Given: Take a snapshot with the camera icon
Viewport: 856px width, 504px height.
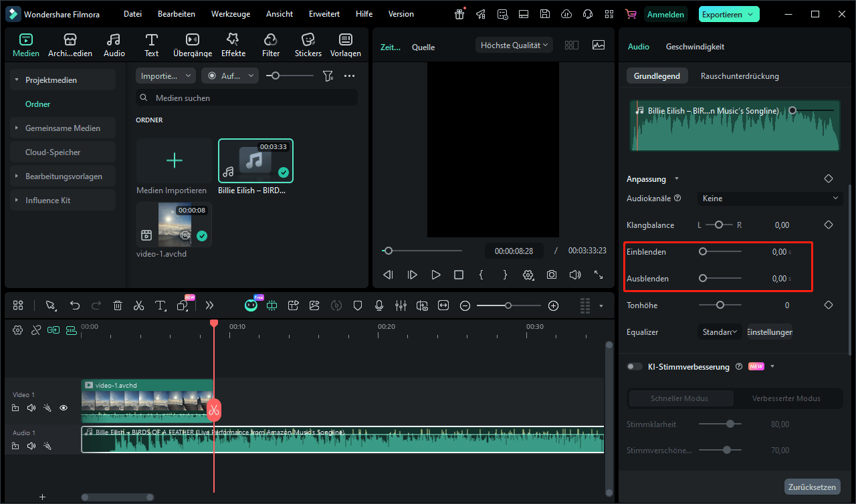Looking at the screenshot, I should click(551, 275).
